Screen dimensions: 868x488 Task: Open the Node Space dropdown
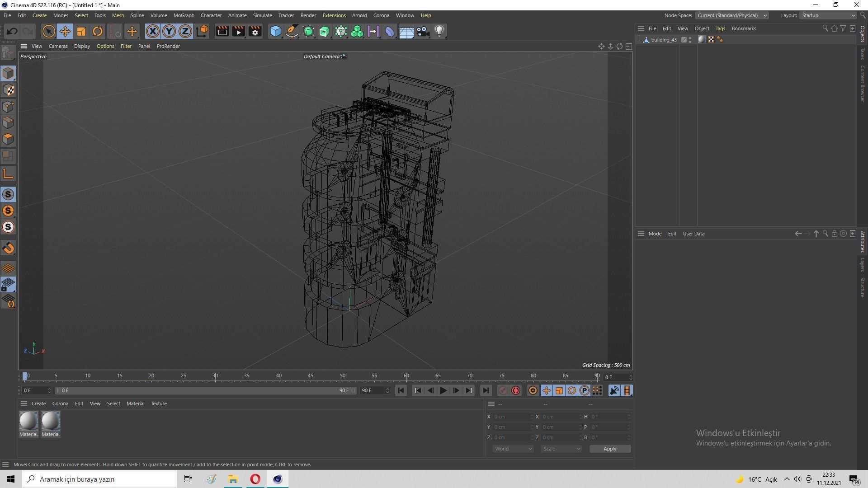tap(732, 15)
